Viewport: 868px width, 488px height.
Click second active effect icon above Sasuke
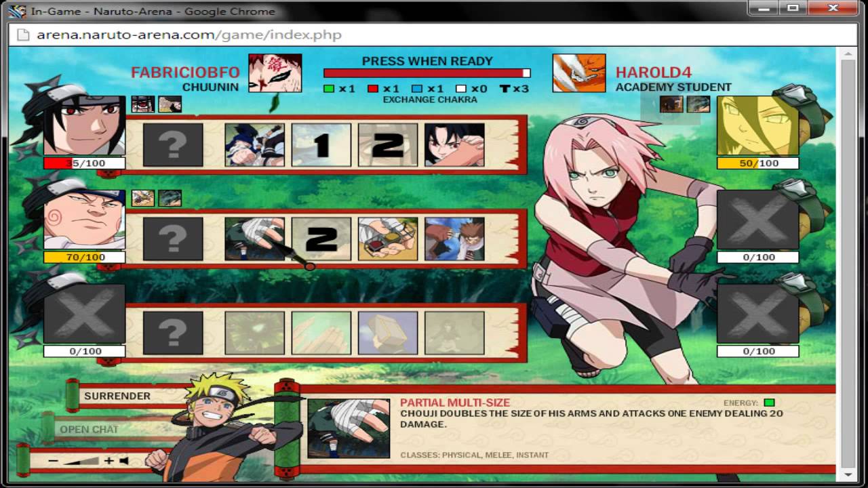pyautogui.click(x=170, y=104)
